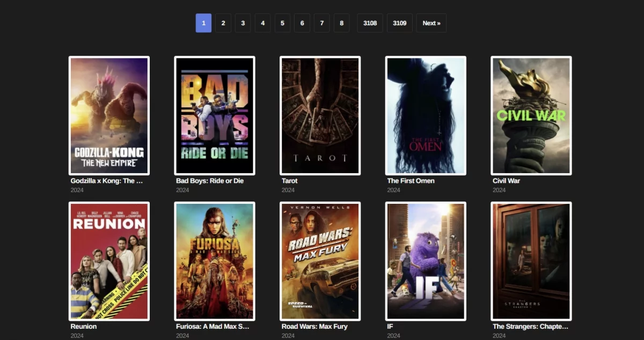This screenshot has height=340, width=644.
Task: Open the Bad Boys: Ride or Die poster
Action: [214, 115]
